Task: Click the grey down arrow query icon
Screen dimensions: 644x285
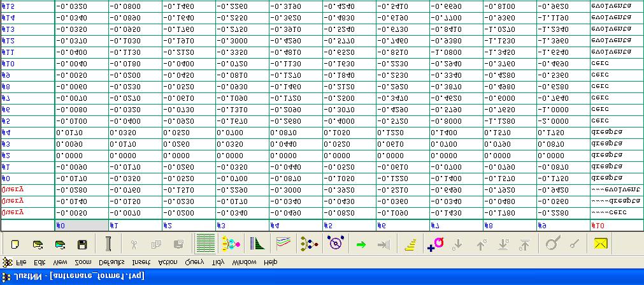Action: point(457,245)
